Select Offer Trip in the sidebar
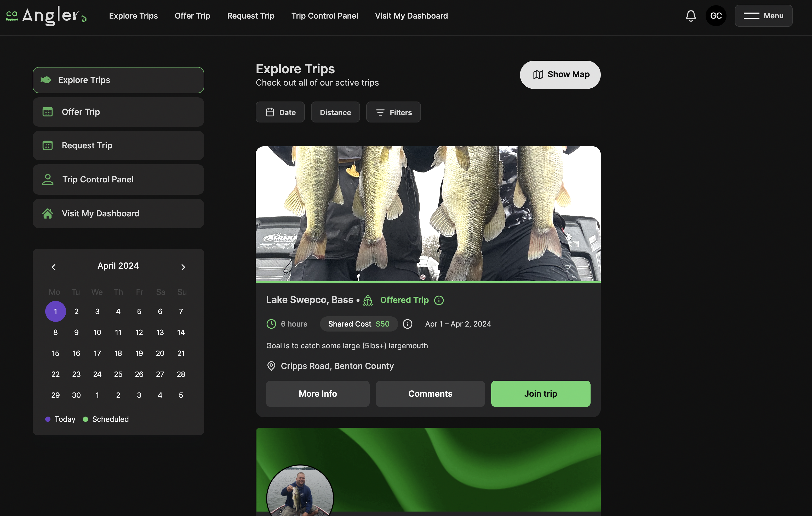 pyautogui.click(x=118, y=112)
